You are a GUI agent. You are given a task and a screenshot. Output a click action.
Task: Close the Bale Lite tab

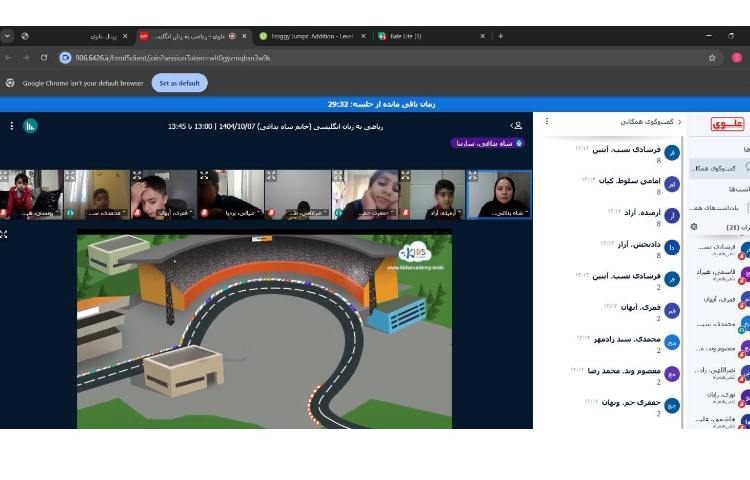(x=483, y=36)
